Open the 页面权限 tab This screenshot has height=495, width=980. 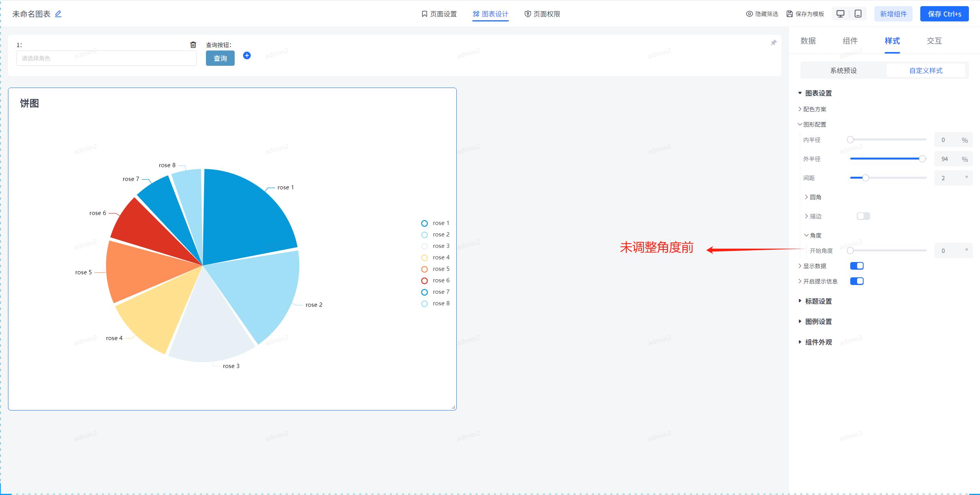click(x=542, y=14)
